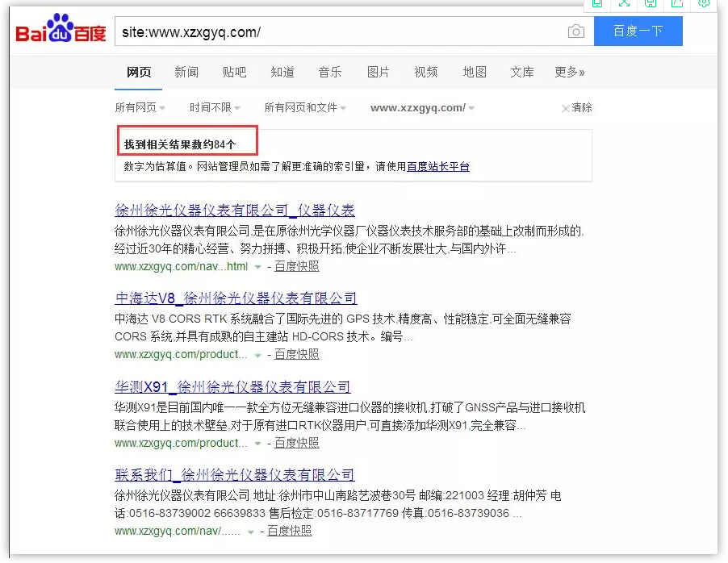The height and width of the screenshot is (563, 728).
Task: Switch to the 新闻 tab
Action: (x=186, y=72)
